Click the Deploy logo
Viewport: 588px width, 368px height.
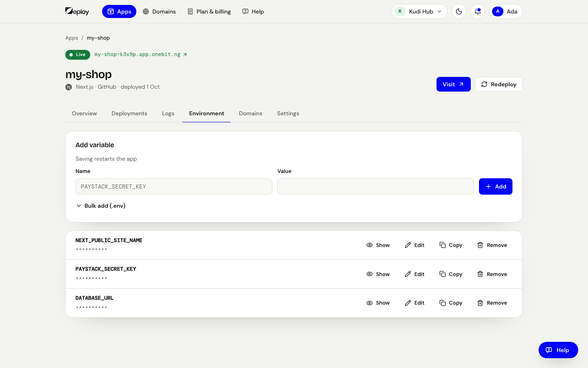tap(77, 11)
